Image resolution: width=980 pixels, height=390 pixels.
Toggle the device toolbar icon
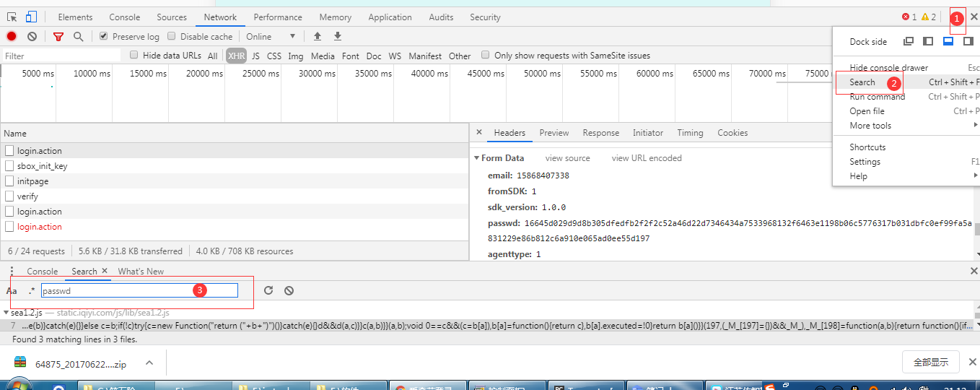click(x=31, y=17)
